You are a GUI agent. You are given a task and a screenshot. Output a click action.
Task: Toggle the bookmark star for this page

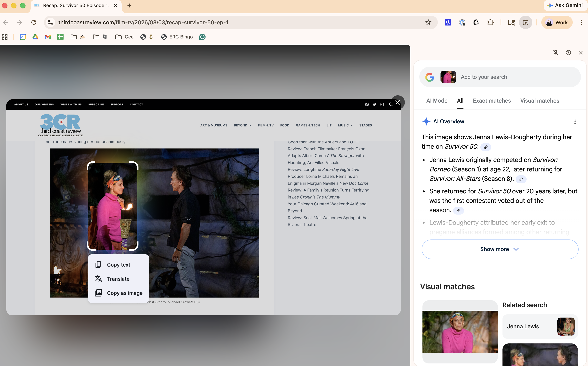(428, 22)
